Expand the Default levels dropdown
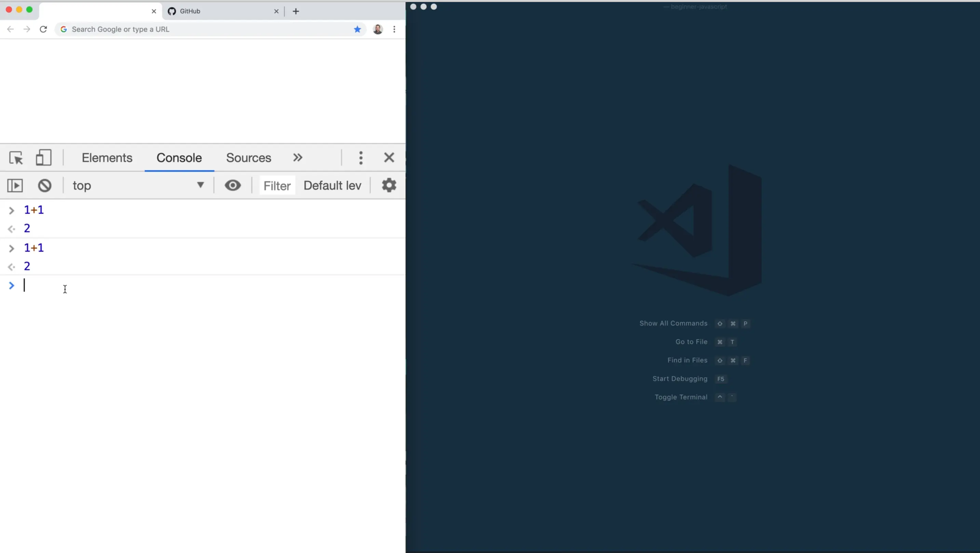This screenshot has height=553, width=980. (332, 185)
